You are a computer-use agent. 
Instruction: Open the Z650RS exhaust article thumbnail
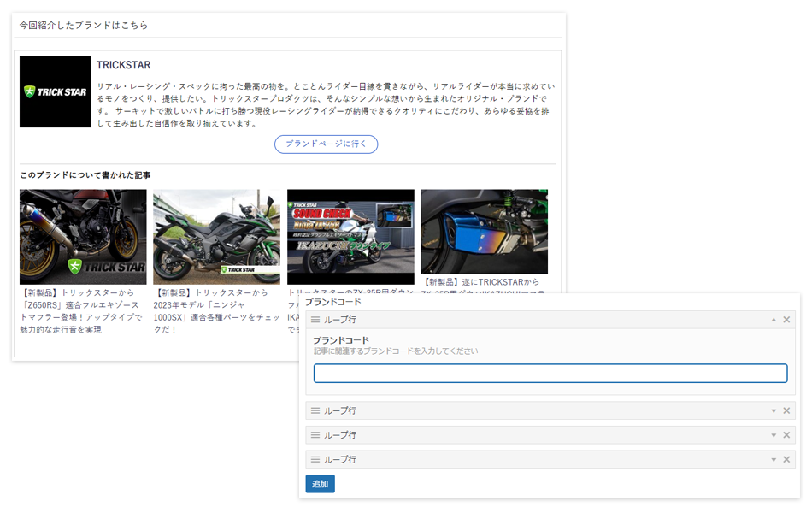[83, 237]
